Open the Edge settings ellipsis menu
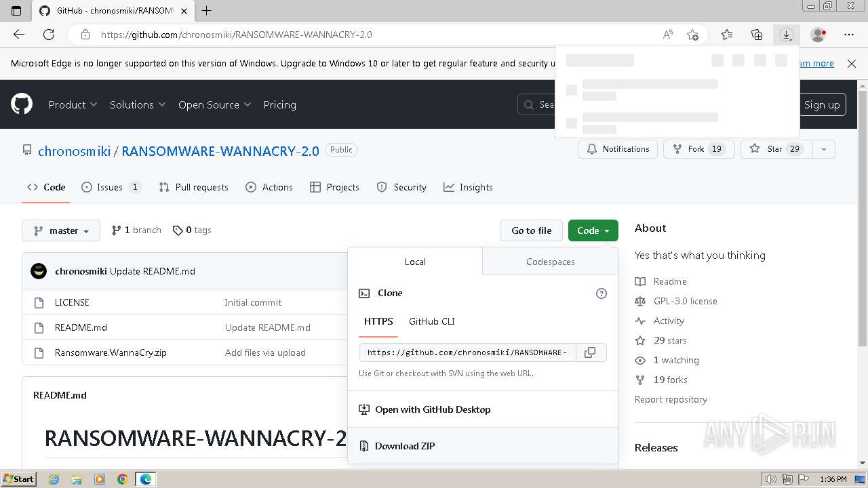Screen dimensions: 868x488 coord(849,35)
